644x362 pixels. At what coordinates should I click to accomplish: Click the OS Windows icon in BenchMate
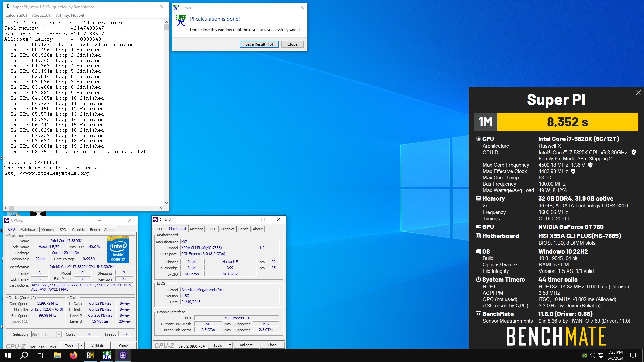(x=478, y=251)
